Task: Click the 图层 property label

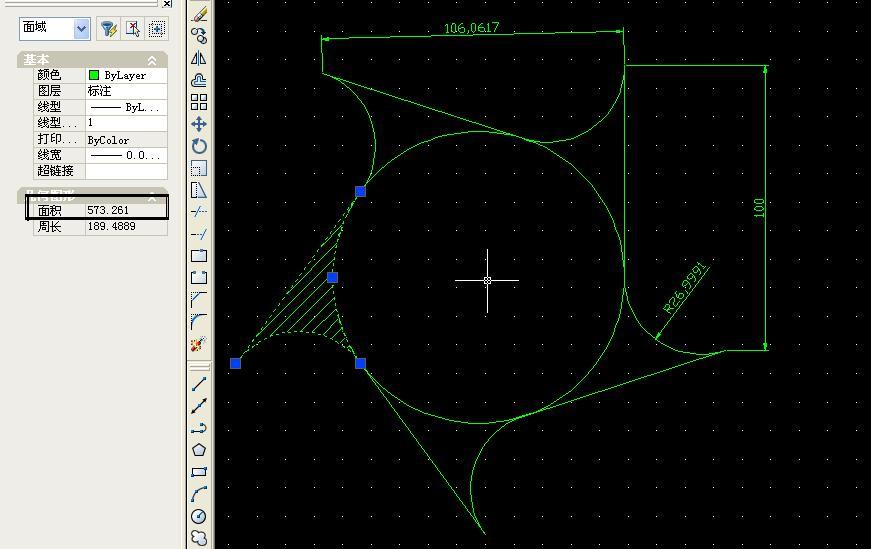Action: (x=49, y=91)
